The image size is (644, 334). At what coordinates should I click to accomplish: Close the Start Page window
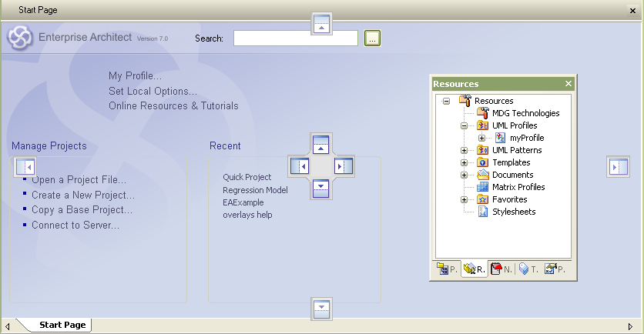click(633, 11)
